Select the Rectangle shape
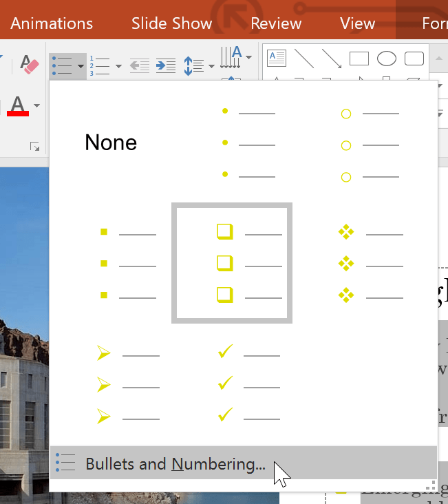This screenshot has width=448, height=504. click(x=359, y=59)
